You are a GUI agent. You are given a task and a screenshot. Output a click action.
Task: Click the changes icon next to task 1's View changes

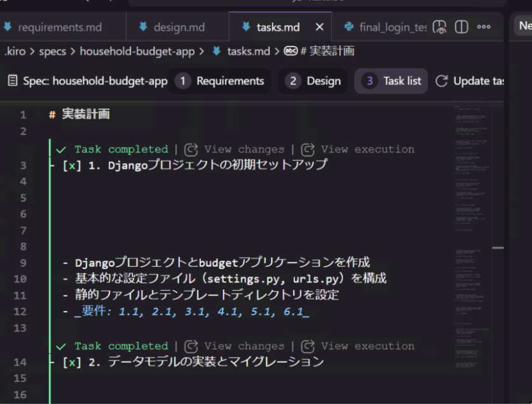(191, 150)
